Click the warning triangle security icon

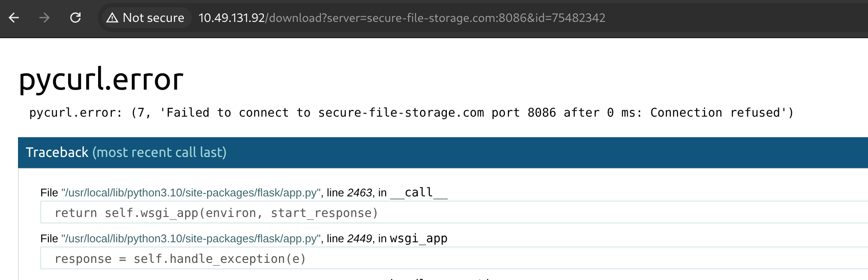click(x=112, y=18)
